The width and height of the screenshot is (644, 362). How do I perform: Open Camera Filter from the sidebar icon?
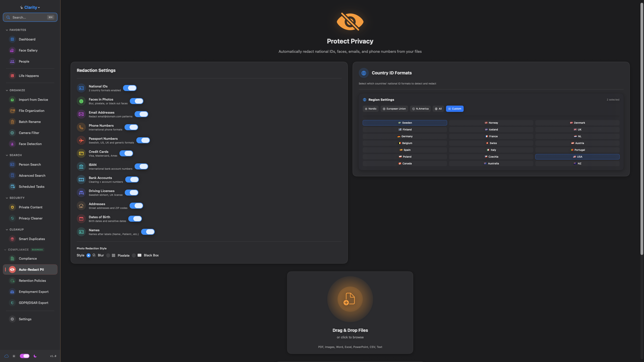(12, 133)
